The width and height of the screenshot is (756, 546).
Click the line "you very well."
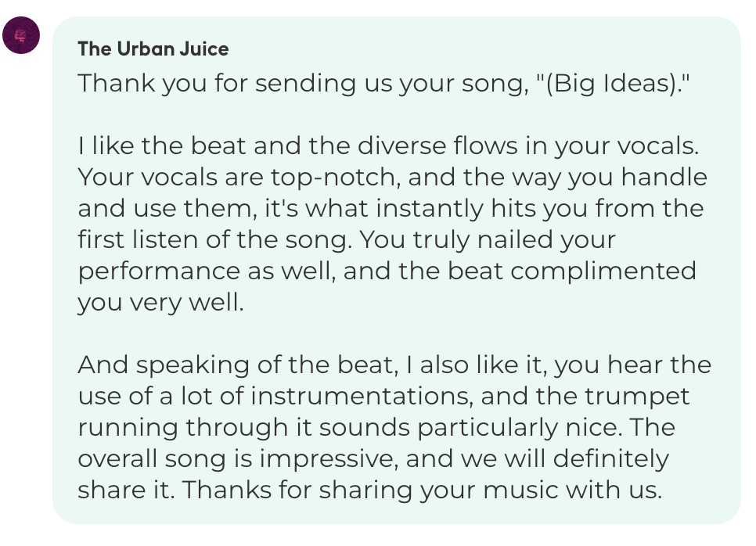[161, 304]
